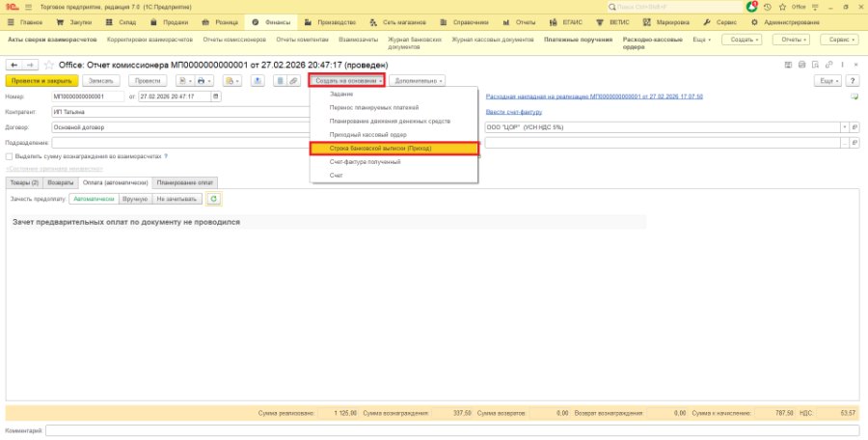
Task: Go forward with the right arrow button
Action: (31, 66)
